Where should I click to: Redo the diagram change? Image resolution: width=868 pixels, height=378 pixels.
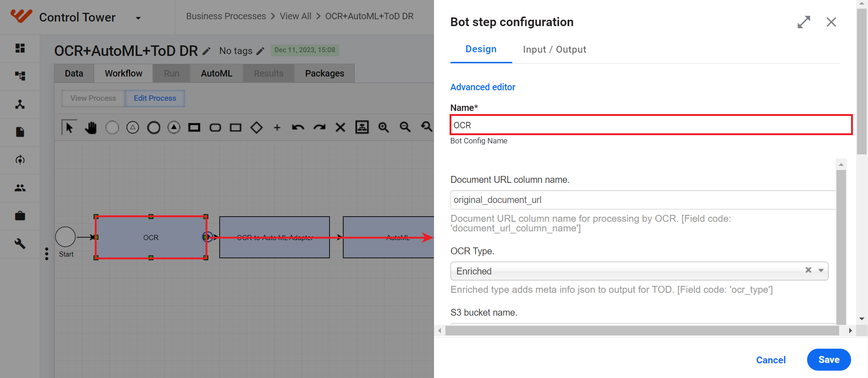click(x=320, y=127)
